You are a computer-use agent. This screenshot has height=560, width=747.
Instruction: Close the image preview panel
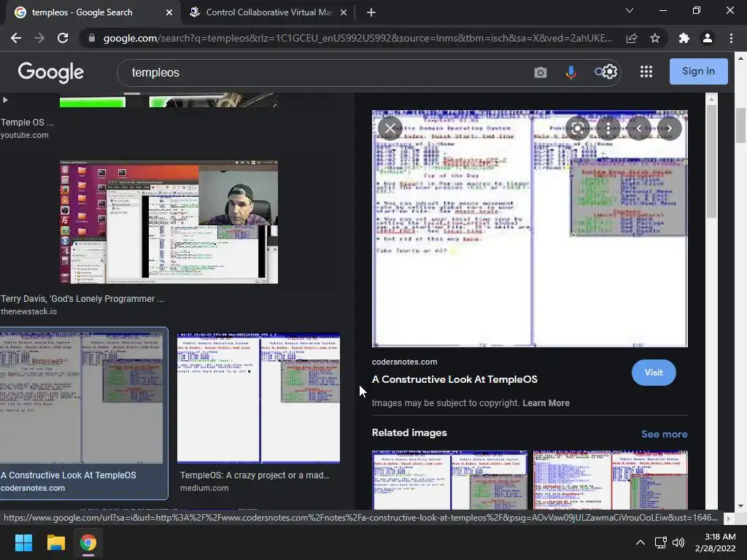tap(390, 128)
